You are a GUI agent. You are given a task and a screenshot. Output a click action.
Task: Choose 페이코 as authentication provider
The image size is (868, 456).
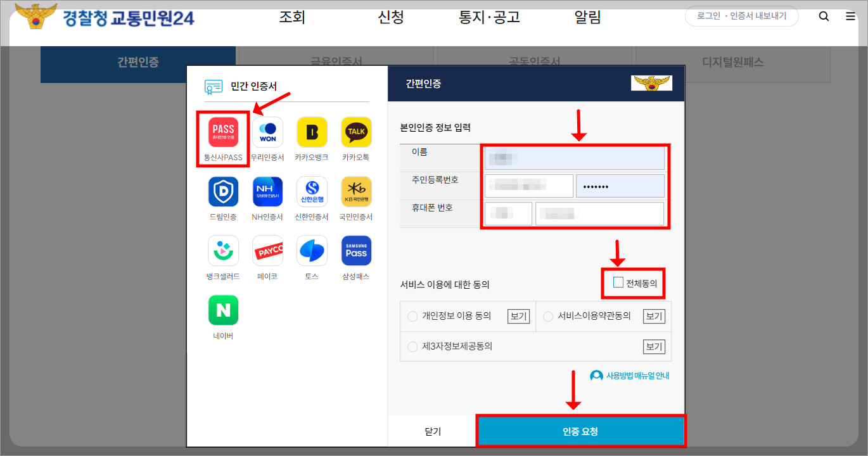(267, 251)
